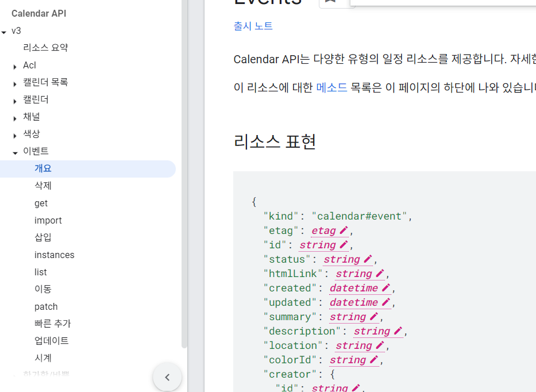Click the description string pencil icon

pos(398,330)
